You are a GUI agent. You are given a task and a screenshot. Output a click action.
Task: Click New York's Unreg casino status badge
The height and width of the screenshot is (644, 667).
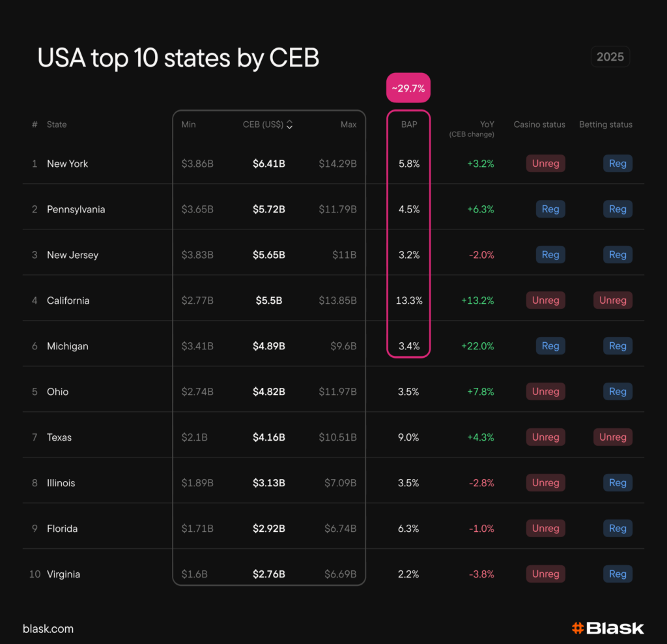coord(545,164)
